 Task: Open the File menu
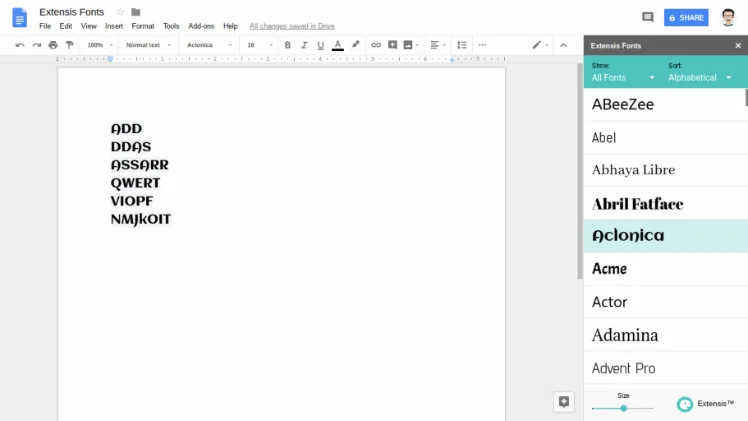(x=45, y=26)
